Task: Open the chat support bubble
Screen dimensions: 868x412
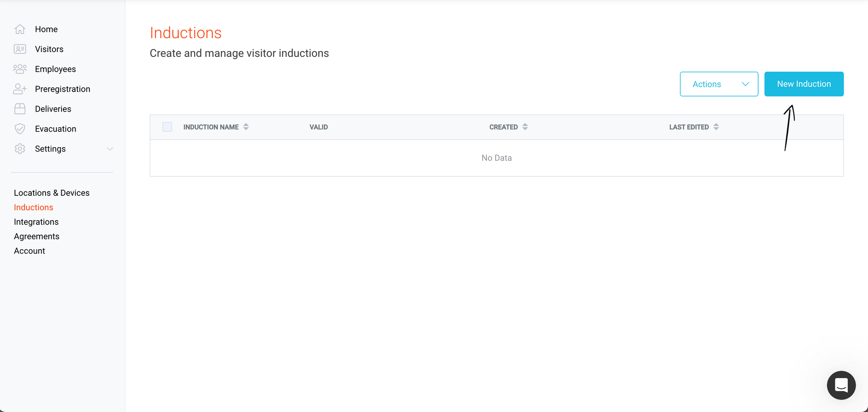Action: click(841, 385)
